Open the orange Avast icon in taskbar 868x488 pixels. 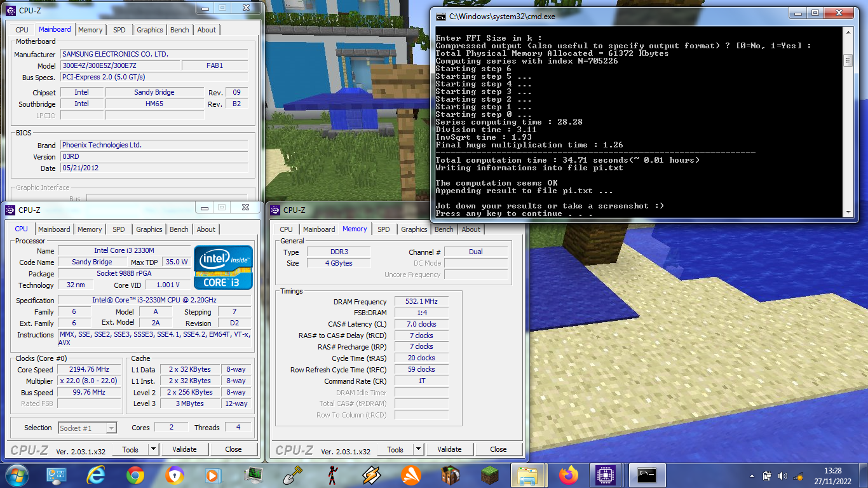[410, 475]
